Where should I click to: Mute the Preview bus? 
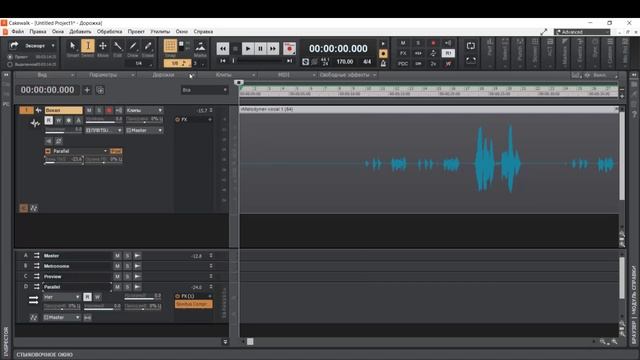[117, 276]
